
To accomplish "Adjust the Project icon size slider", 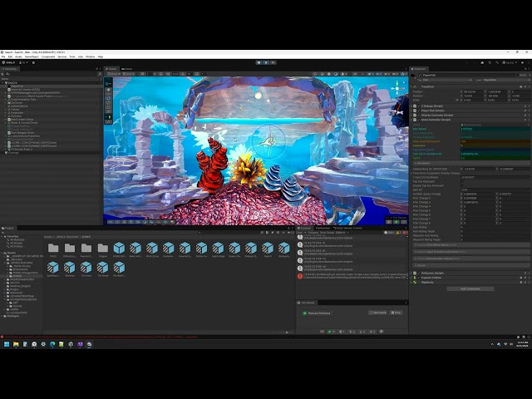I will pyautogui.click(x=288, y=332).
